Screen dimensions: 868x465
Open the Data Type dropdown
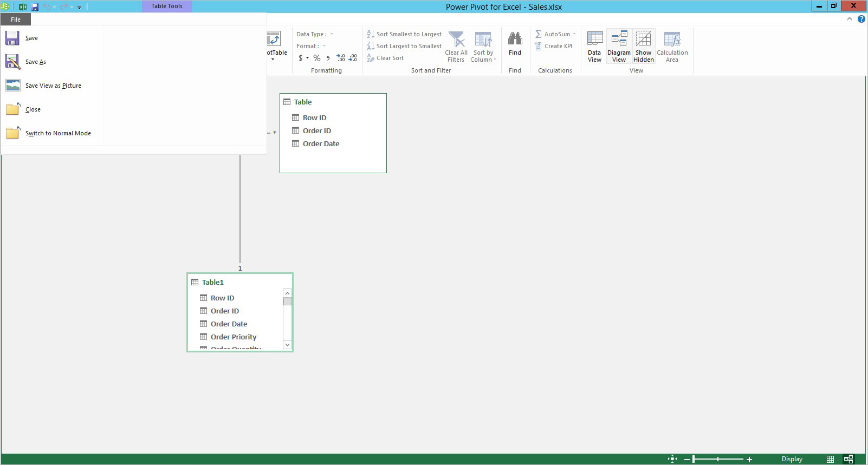pos(332,34)
